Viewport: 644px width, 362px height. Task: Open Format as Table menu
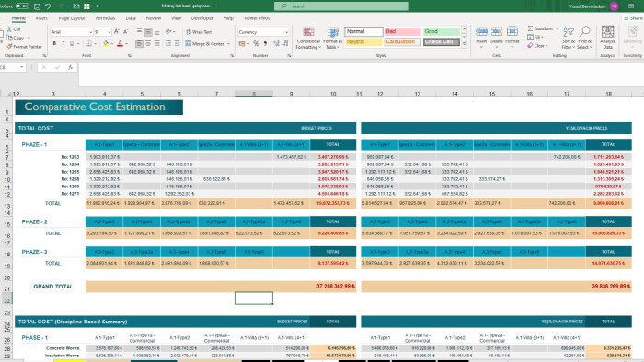[332, 38]
